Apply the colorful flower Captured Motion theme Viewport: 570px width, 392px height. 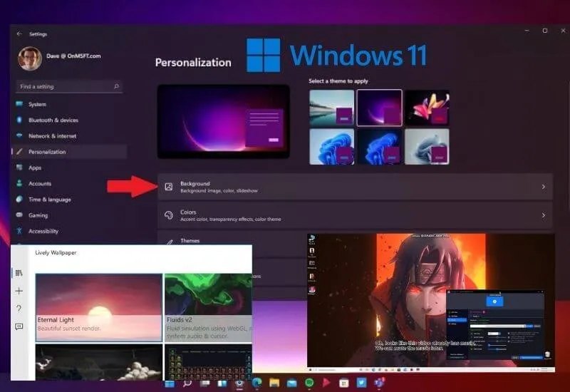427,108
